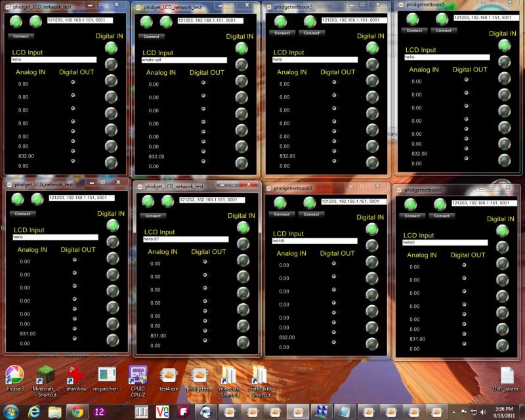The image size is (525, 420).
Task: Click the first green status LED in top-left window
Action: pyautogui.click(x=14, y=22)
